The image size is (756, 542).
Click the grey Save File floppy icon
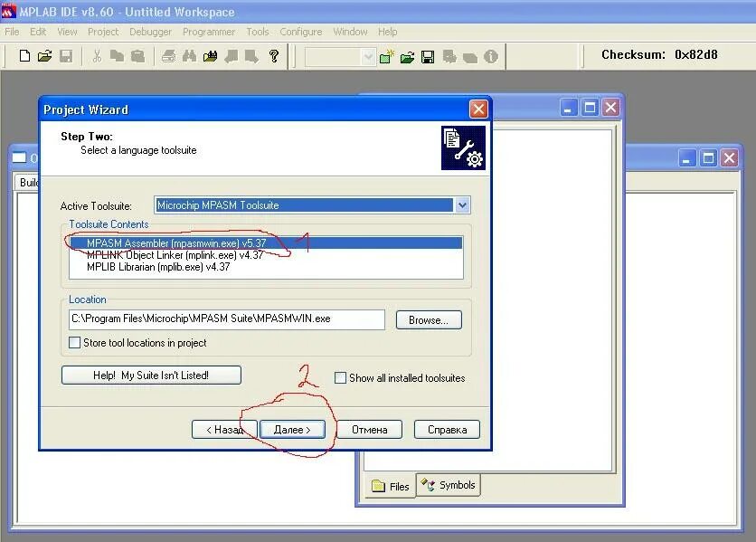66,56
